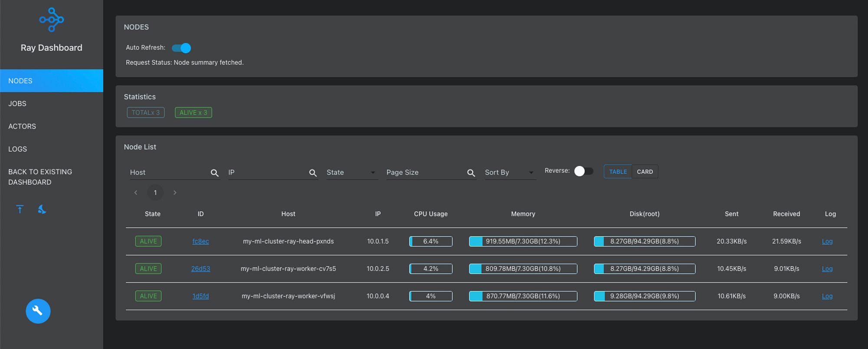The height and width of the screenshot is (349, 868).
Task: Click the Disk(root) column header
Action: (644, 214)
